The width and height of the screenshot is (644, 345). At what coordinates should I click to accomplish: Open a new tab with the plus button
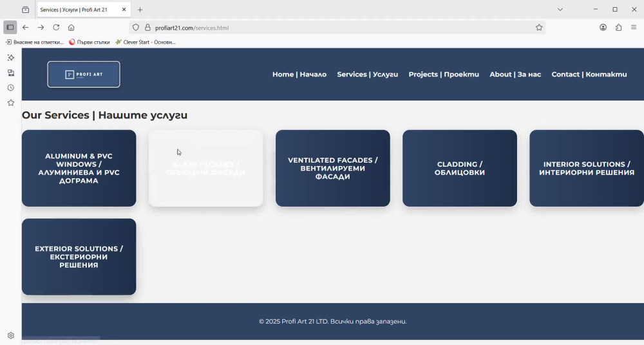point(140,10)
